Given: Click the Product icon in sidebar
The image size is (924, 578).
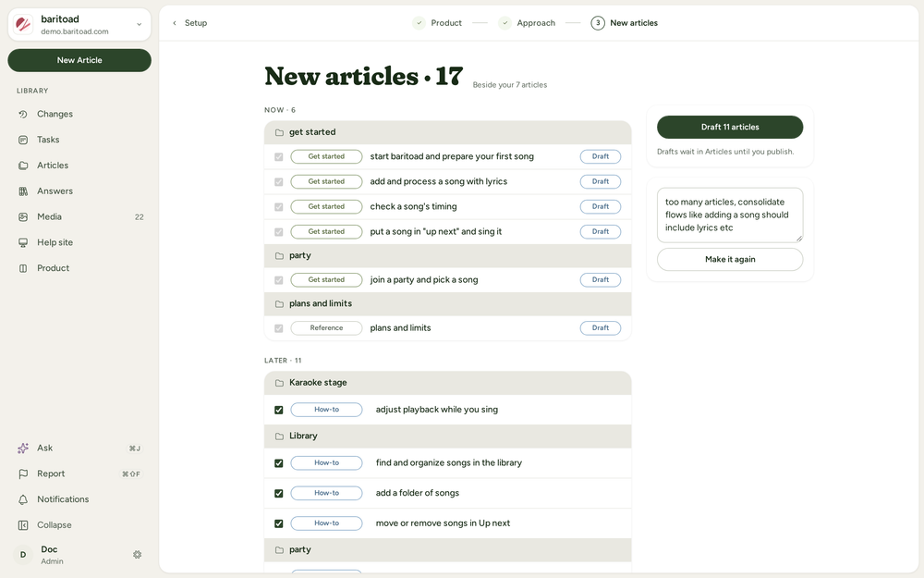Looking at the screenshot, I should coord(23,268).
